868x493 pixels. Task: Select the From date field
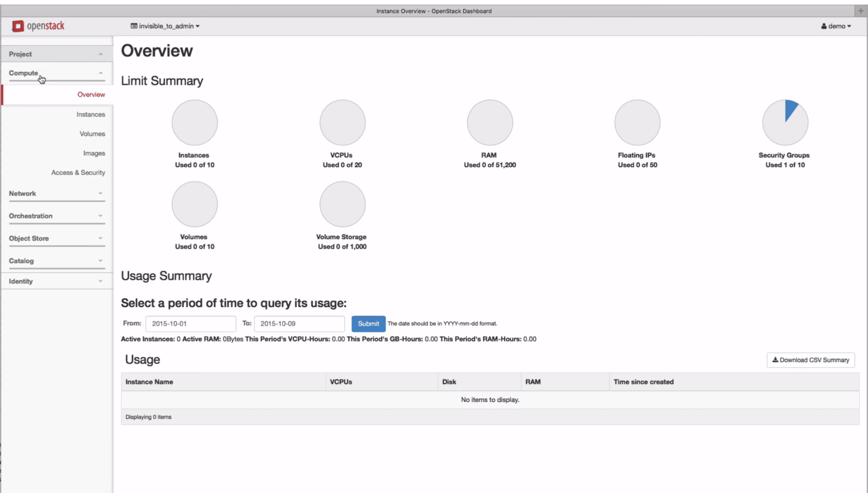pyautogui.click(x=191, y=324)
